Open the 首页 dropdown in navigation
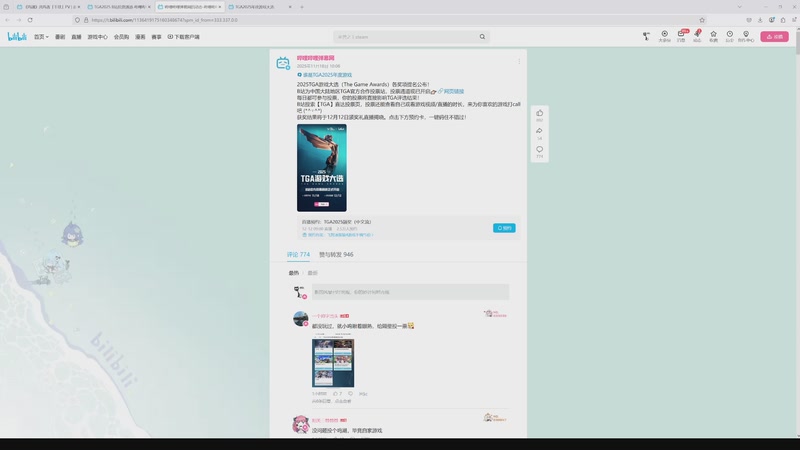 pos(41,37)
